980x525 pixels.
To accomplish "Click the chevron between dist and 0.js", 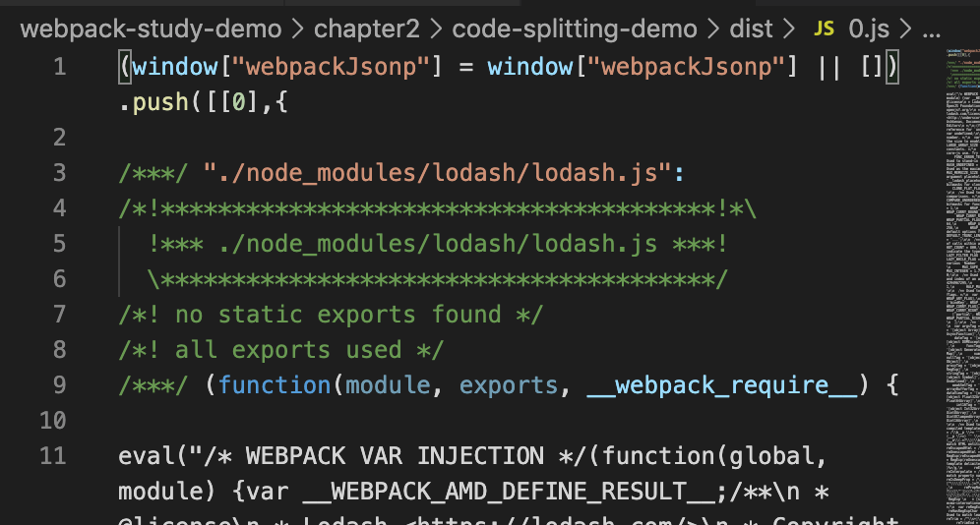I will [792, 29].
